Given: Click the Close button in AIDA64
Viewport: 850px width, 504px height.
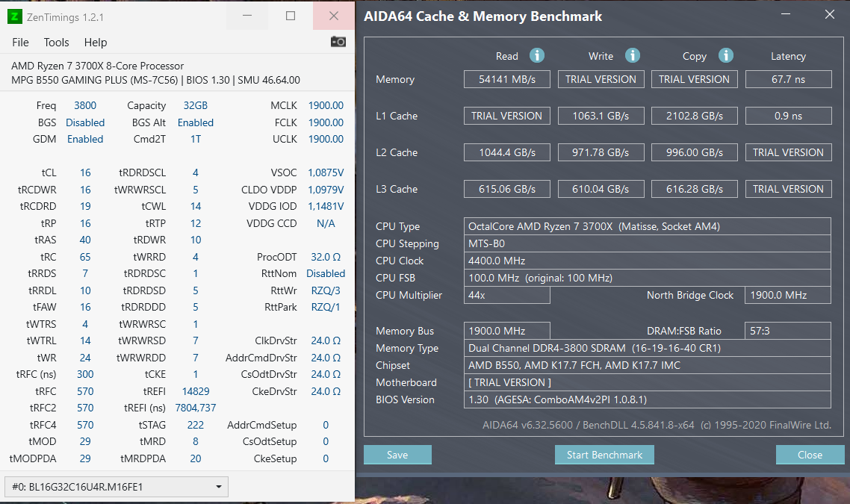Looking at the screenshot, I should point(810,455).
